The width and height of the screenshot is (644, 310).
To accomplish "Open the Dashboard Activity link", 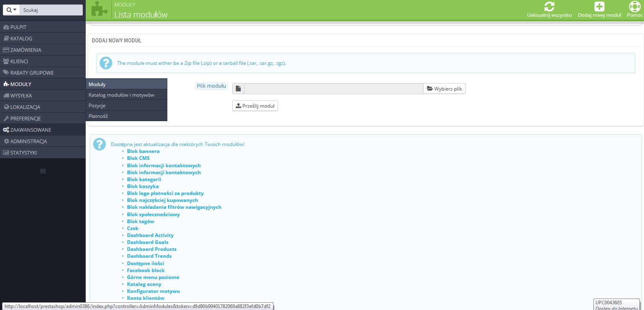I will tap(150, 235).
